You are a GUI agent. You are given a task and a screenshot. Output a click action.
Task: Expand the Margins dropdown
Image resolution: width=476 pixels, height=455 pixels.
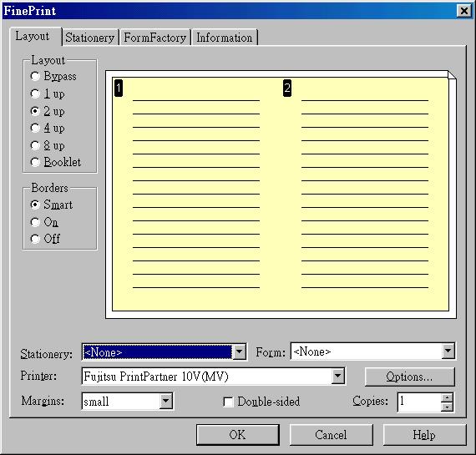click(x=165, y=402)
